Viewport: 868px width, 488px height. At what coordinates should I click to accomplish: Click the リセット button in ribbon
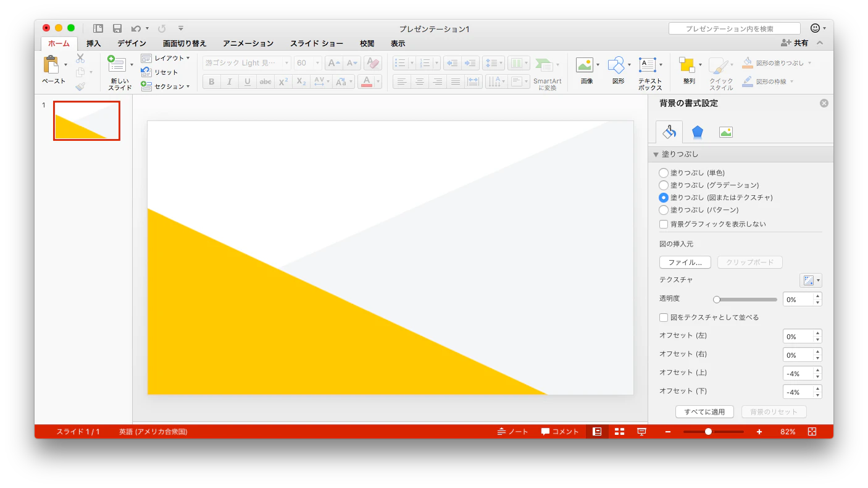click(x=159, y=72)
